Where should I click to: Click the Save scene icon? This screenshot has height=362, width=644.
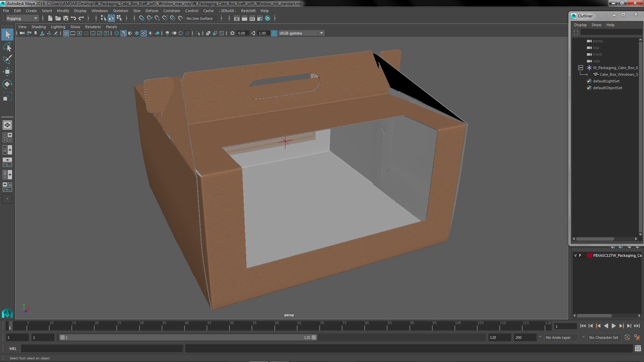(66, 18)
